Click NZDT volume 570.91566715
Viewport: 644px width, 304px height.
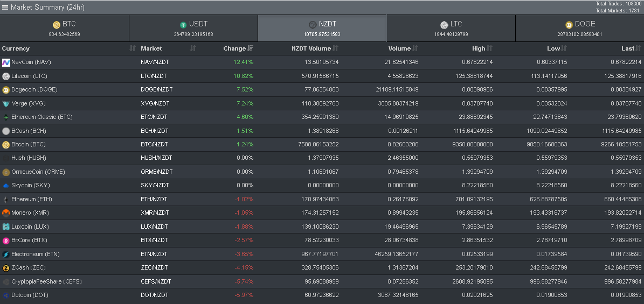pyautogui.click(x=320, y=76)
